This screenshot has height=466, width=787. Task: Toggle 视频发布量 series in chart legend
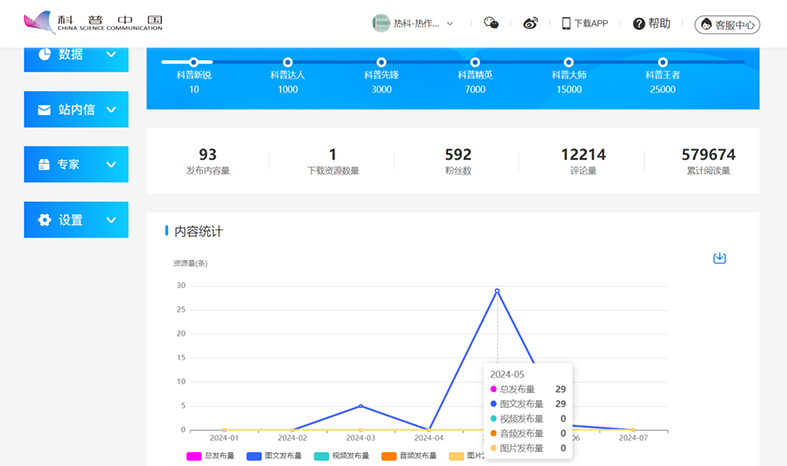[x=338, y=456]
